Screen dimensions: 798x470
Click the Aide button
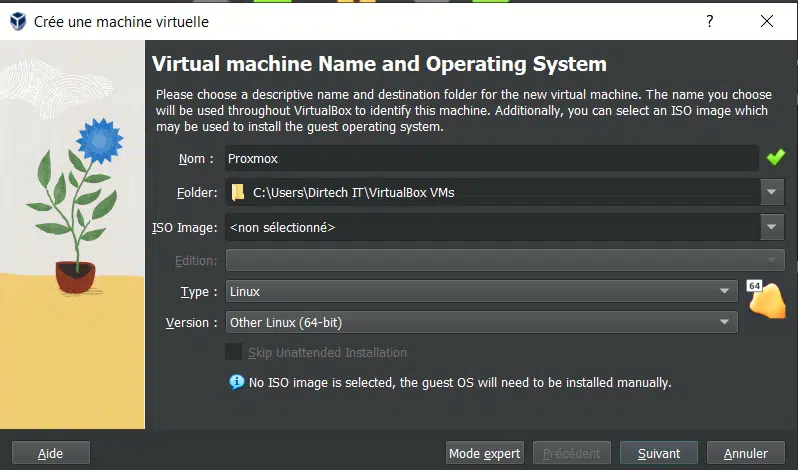point(50,453)
